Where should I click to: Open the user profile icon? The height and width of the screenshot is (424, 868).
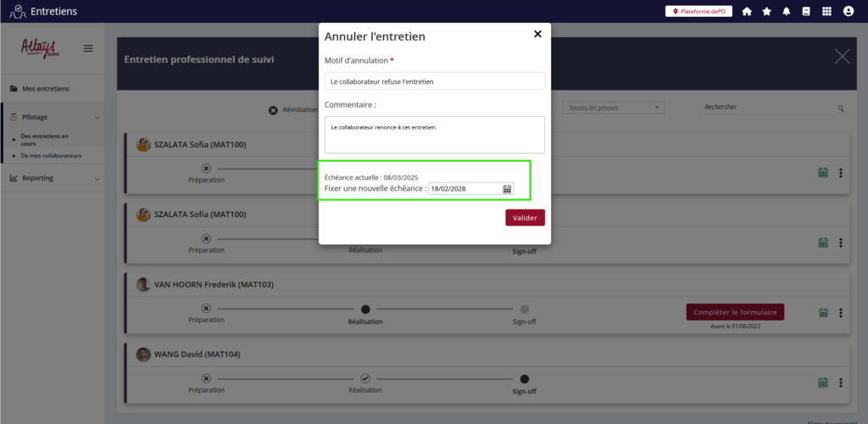(849, 12)
